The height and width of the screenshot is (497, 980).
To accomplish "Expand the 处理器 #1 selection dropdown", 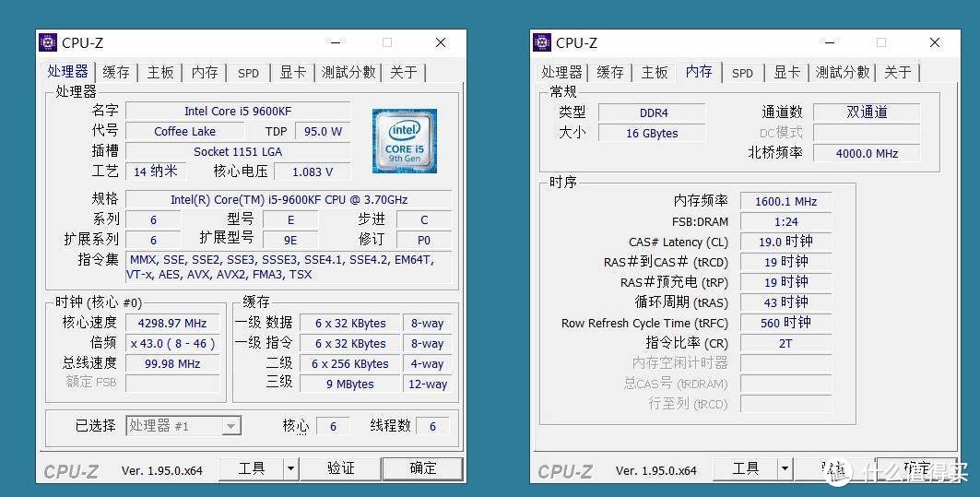I will pos(230,426).
